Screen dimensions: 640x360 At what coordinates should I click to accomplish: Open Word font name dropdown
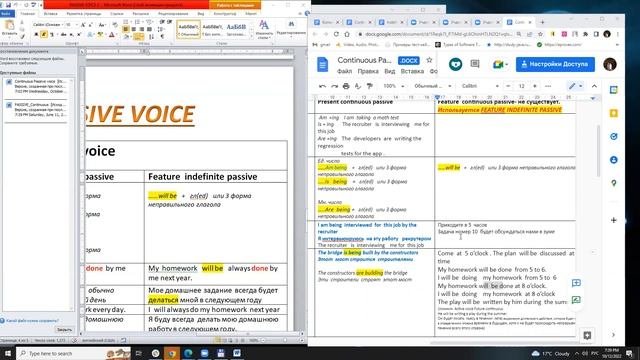[63, 25]
